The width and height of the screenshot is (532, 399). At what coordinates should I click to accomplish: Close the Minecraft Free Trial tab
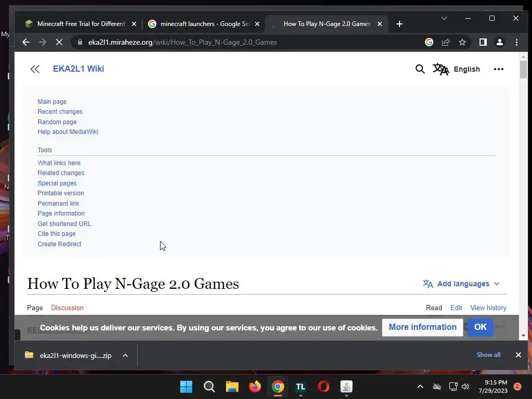tap(134, 24)
